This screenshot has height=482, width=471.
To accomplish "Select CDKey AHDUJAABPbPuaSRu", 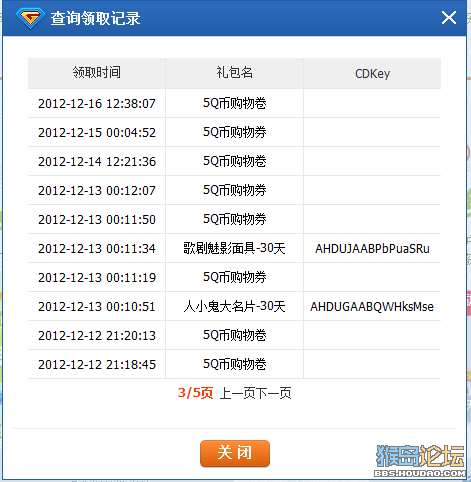I will (x=372, y=249).
